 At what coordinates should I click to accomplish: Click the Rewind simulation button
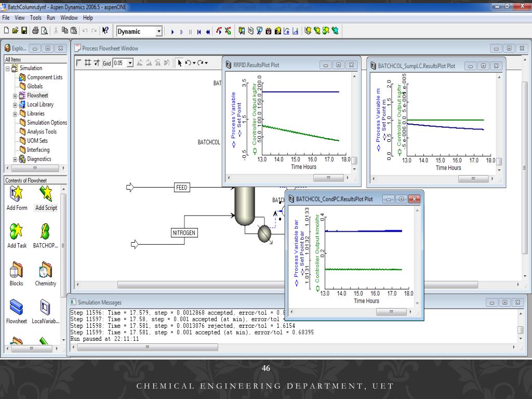coord(208,32)
